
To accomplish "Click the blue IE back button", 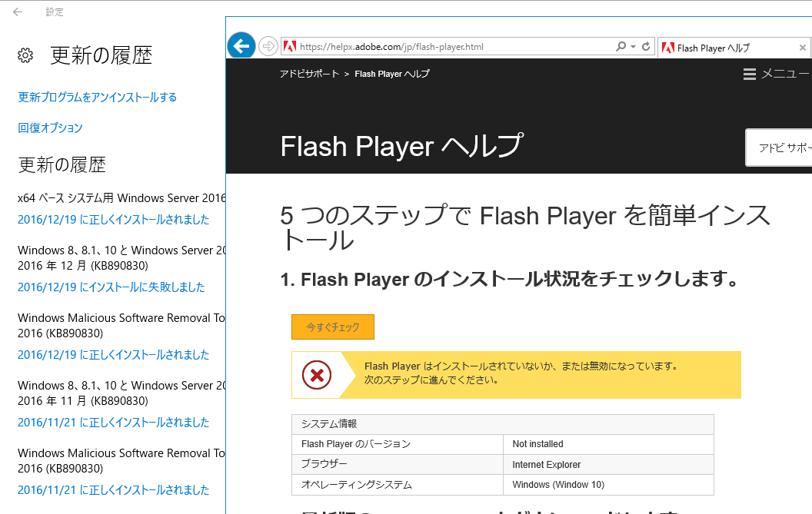I will (241, 46).
